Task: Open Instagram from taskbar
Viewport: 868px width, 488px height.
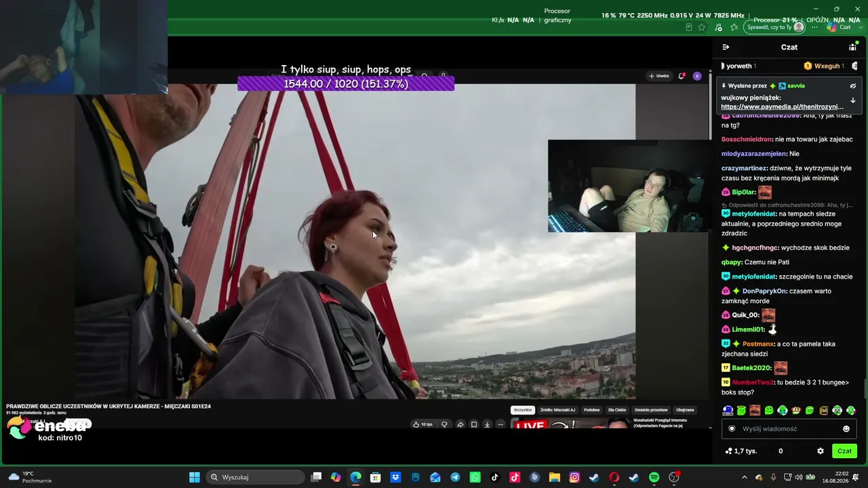Action: 574,477
